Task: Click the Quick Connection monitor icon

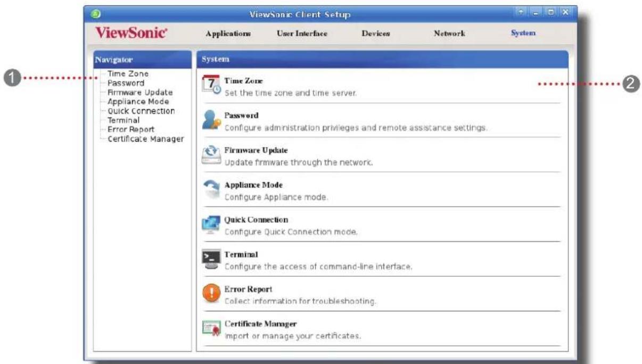Action: point(211,225)
